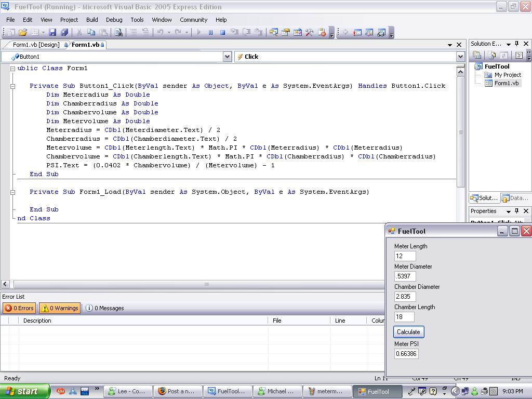Click Show All Files in Solution Explorer
The image size is (532, 399).
pos(490,55)
